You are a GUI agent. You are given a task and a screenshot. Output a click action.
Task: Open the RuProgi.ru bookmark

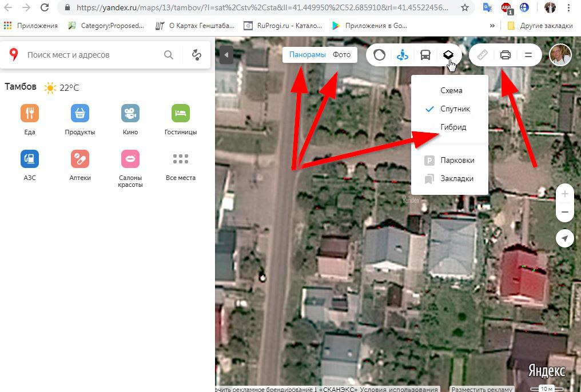(x=283, y=26)
